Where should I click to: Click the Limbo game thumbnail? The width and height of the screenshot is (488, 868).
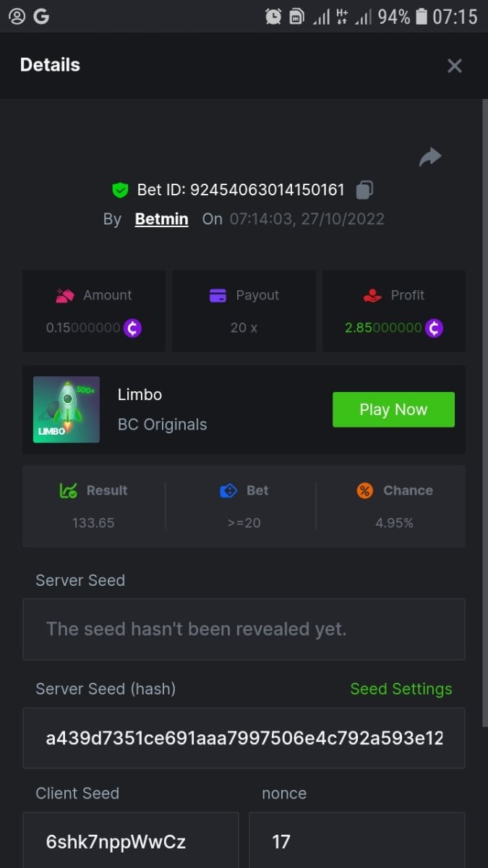(67, 409)
